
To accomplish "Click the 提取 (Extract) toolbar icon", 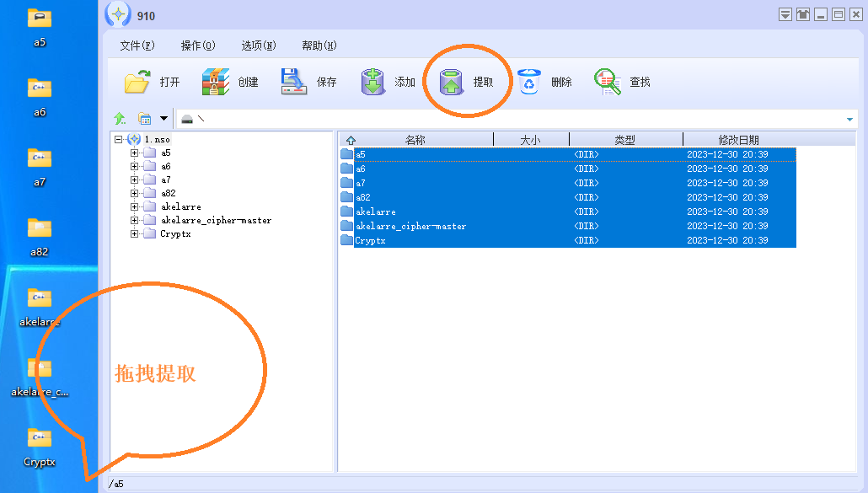I will tap(453, 82).
